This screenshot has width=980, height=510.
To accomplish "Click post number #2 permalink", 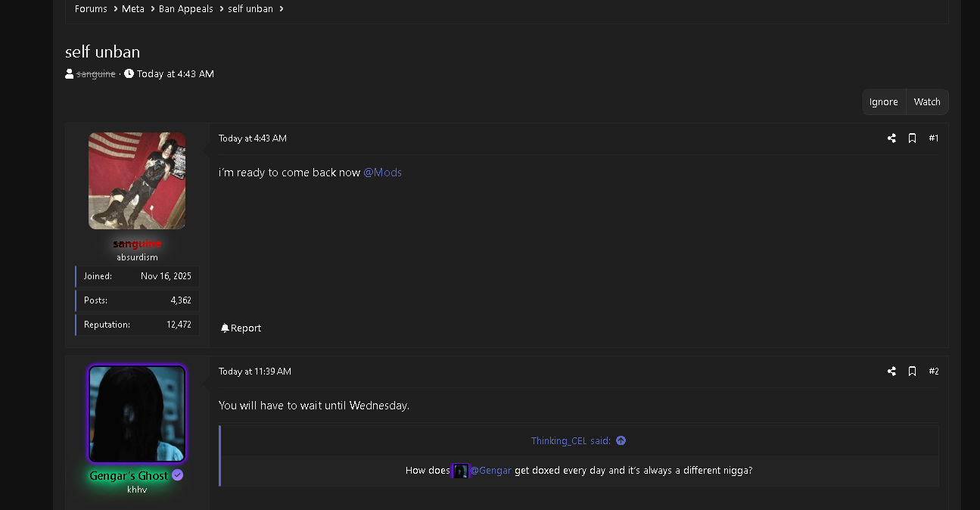I will (x=934, y=372).
